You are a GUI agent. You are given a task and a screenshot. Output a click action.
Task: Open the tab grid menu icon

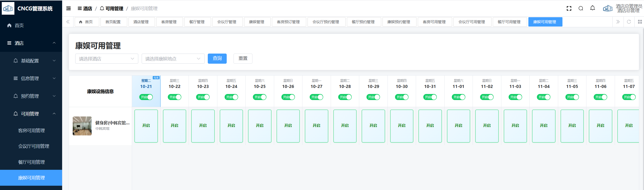pyautogui.click(x=640, y=22)
